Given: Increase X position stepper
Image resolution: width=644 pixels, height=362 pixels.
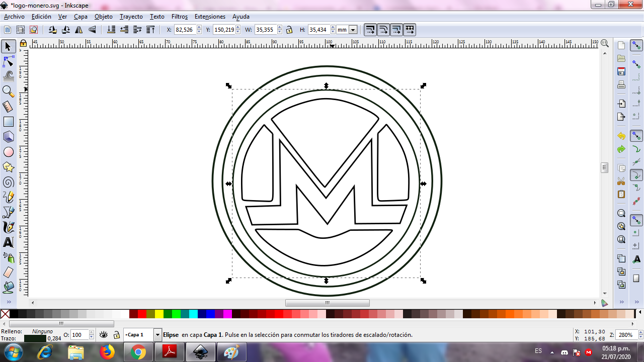Looking at the screenshot, I should click(199, 28).
